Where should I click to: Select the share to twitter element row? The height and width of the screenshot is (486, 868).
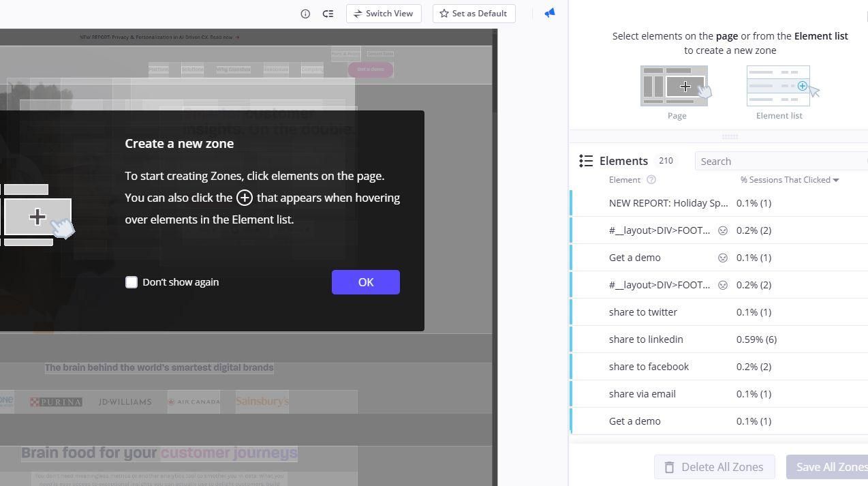tap(642, 312)
